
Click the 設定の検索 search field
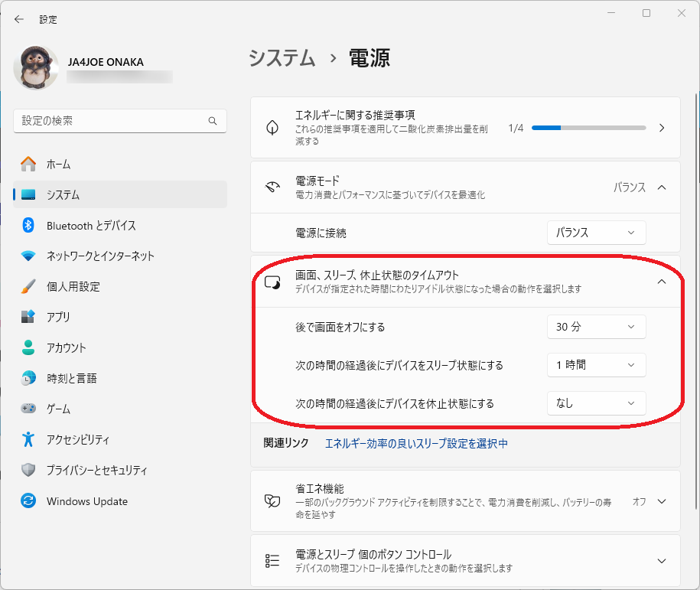coord(119,121)
